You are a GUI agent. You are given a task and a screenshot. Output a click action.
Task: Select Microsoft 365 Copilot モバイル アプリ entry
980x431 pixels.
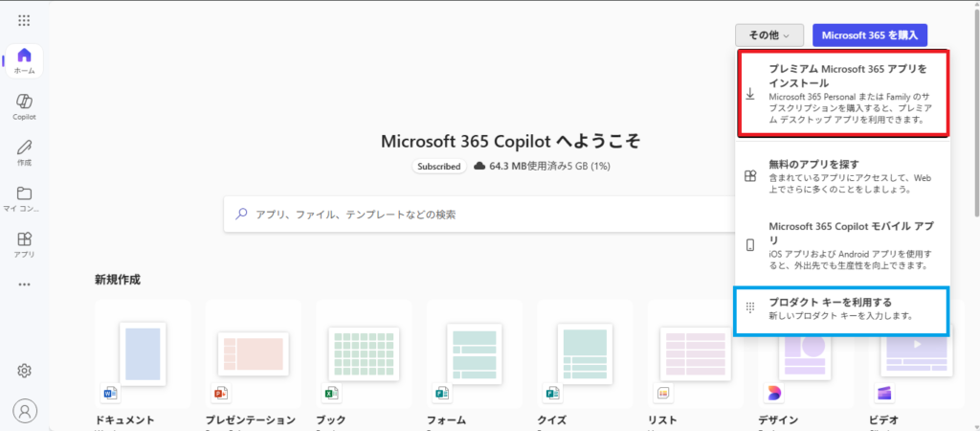[x=843, y=244]
